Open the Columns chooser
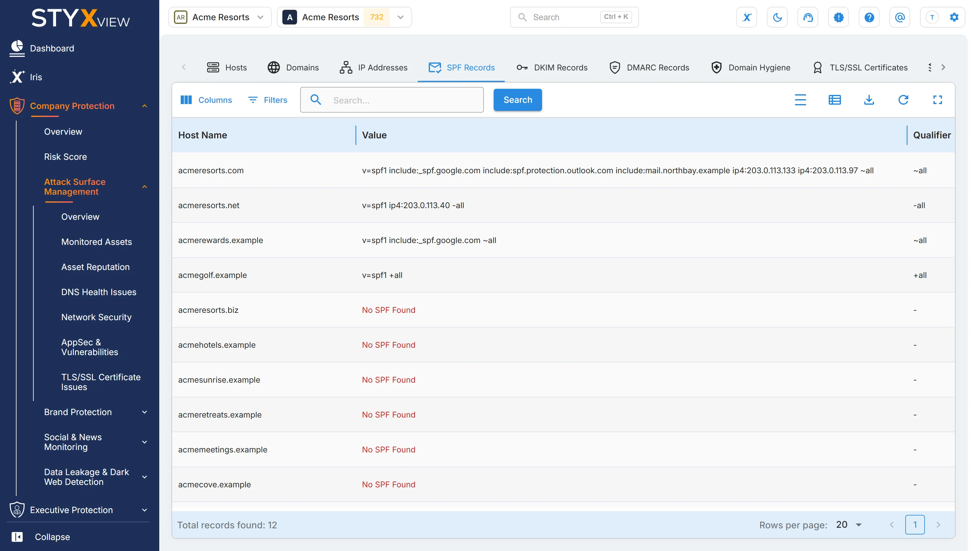 (206, 100)
